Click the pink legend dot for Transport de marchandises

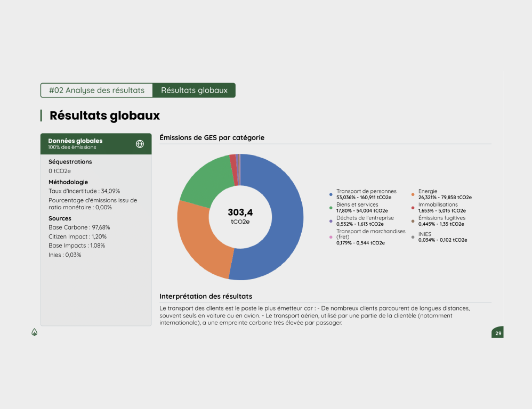[331, 237]
